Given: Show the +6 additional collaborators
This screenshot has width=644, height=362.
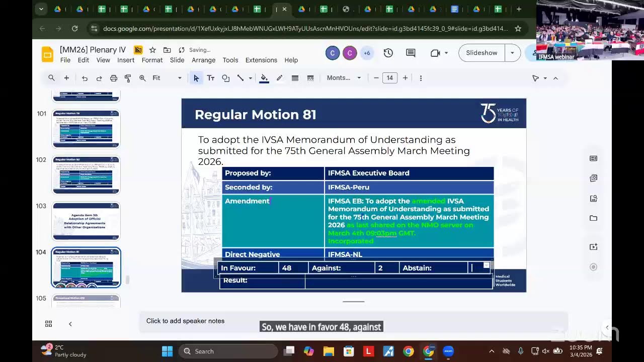Looking at the screenshot, I should coord(367,53).
